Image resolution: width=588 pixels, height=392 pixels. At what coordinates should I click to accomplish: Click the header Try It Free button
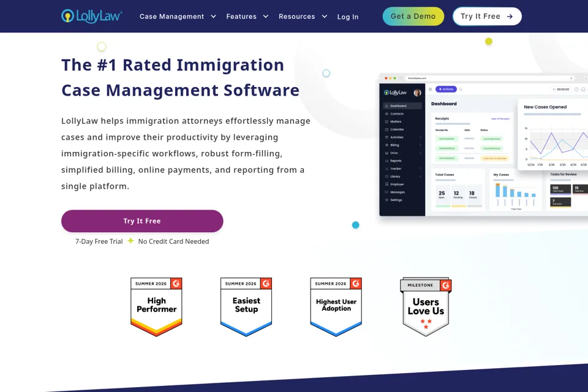click(x=487, y=16)
